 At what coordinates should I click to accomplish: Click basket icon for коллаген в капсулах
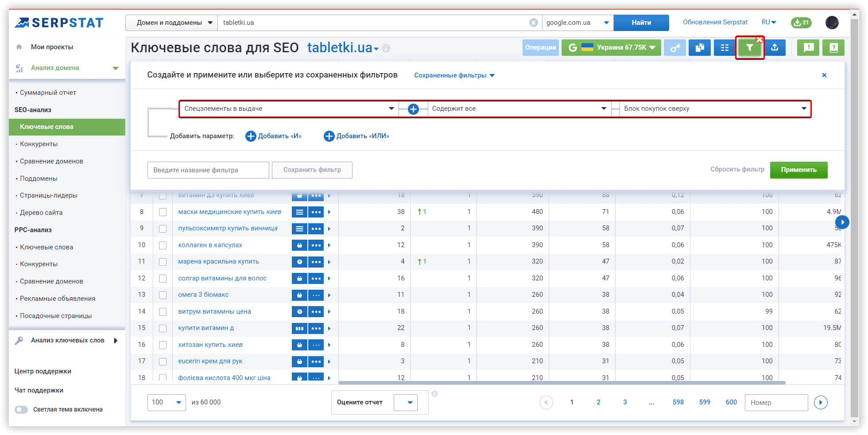[x=299, y=245]
